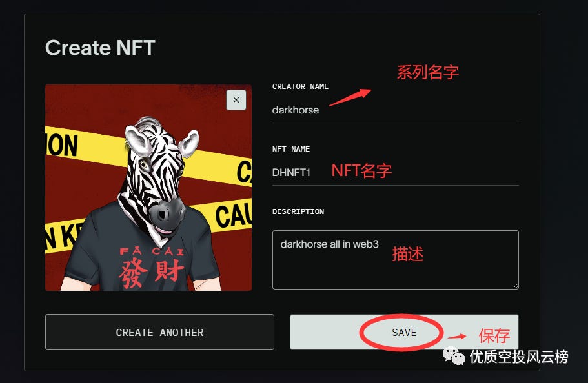588x383 pixels.
Task: Click the CREATOR NAME label
Action: click(x=300, y=86)
